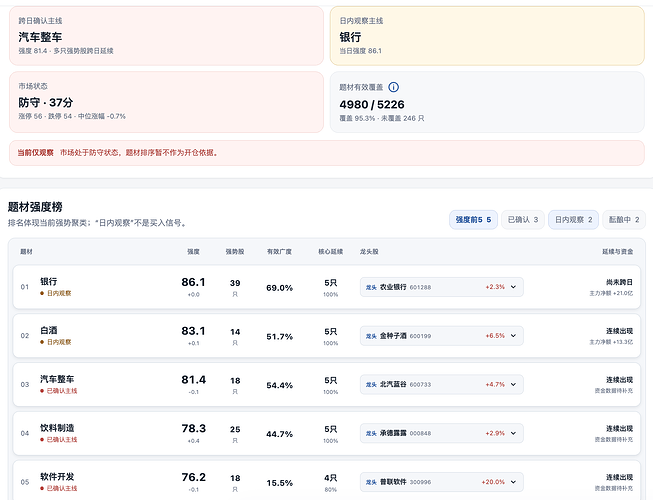Click the 83.1 strength value

(x=193, y=331)
